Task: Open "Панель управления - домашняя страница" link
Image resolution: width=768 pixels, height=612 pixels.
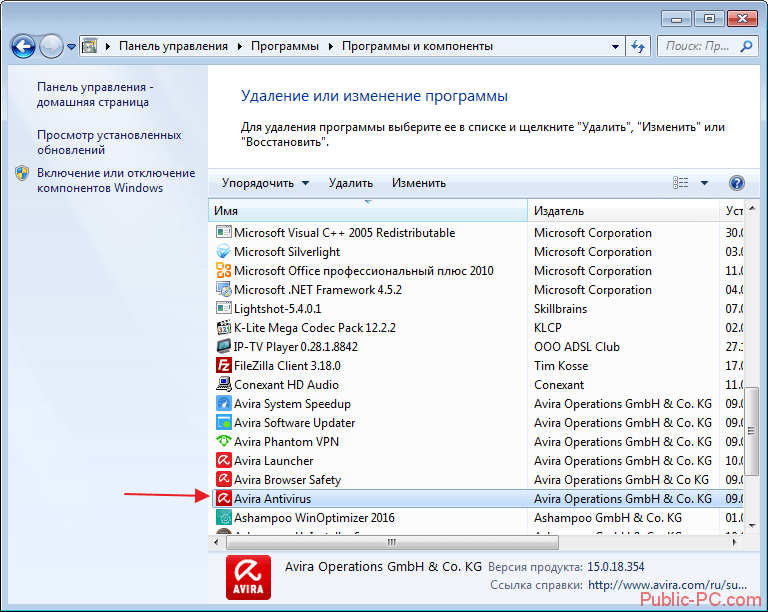Action: coord(95,94)
